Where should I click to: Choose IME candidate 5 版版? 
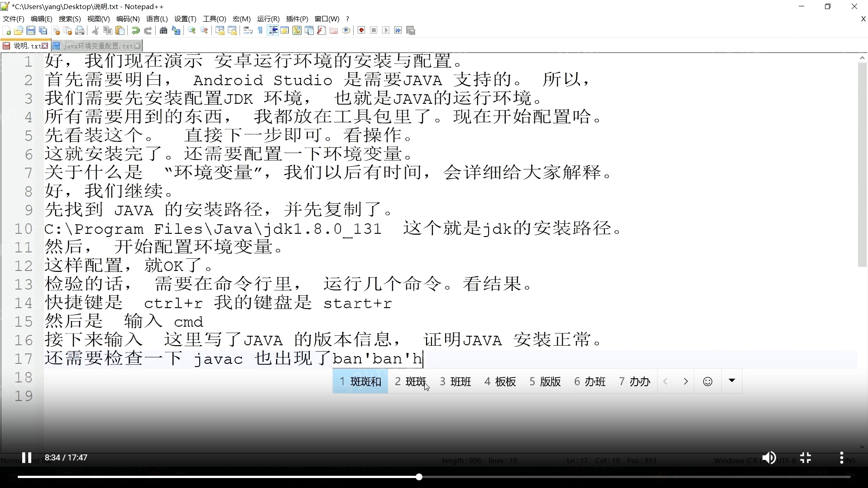[545, 382]
